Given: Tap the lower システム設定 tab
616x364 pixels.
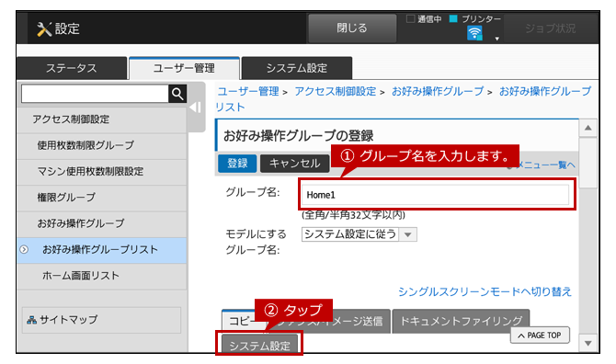Looking at the screenshot, I should (259, 345).
